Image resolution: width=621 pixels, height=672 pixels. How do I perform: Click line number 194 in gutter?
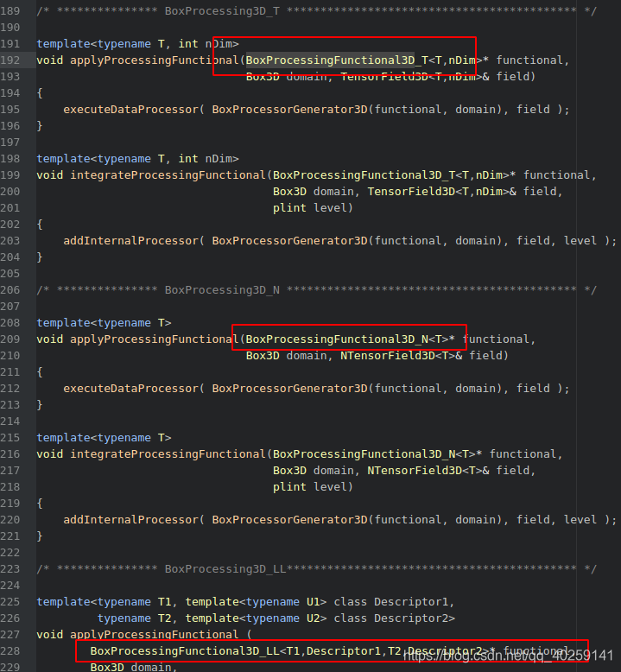[10, 93]
